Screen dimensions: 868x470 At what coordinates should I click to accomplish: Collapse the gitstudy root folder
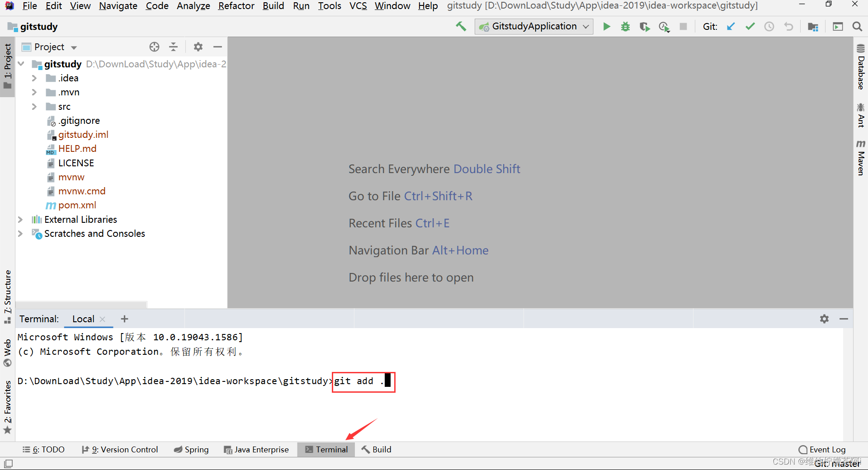tap(21, 64)
